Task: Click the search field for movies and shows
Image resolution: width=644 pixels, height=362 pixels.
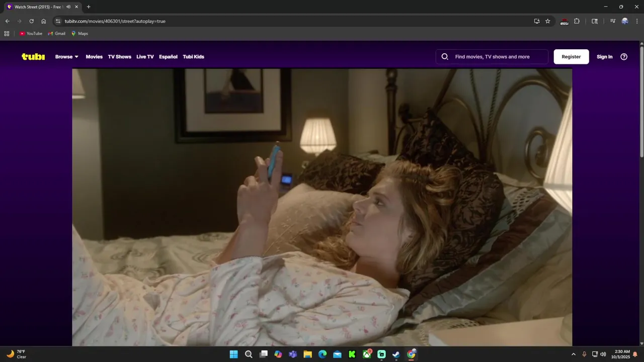Action: 492,57
